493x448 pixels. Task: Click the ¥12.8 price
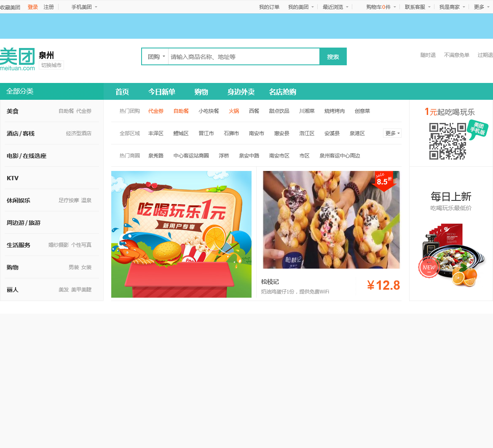pyautogui.click(x=383, y=285)
